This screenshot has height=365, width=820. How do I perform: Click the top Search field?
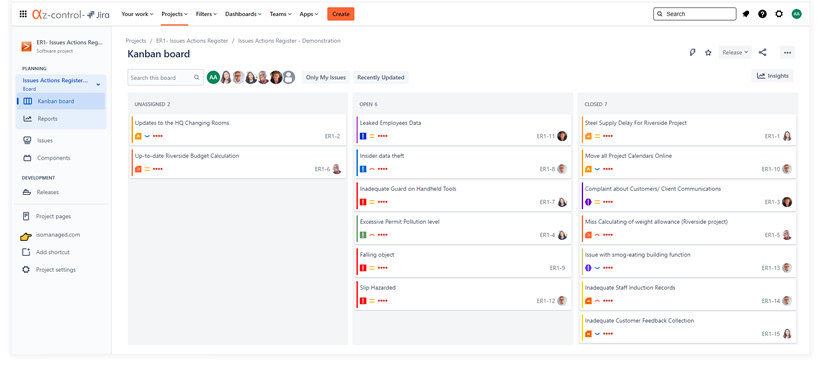tap(694, 14)
